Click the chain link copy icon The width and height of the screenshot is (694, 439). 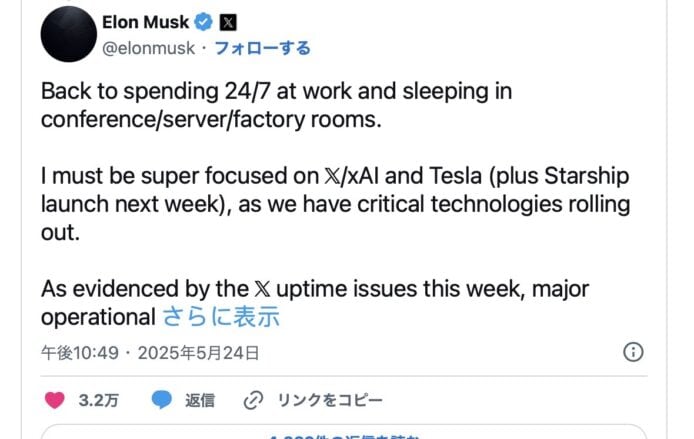tap(253, 401)
